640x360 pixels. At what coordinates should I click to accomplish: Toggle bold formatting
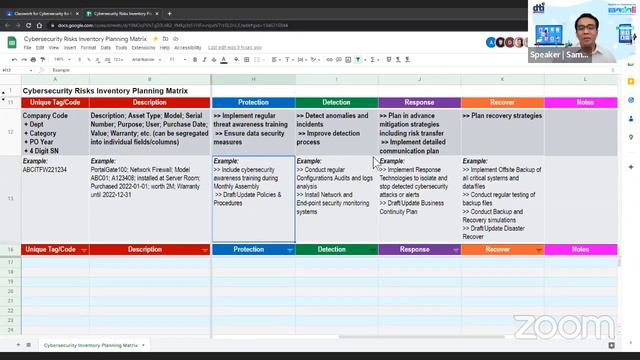(195, 60)
